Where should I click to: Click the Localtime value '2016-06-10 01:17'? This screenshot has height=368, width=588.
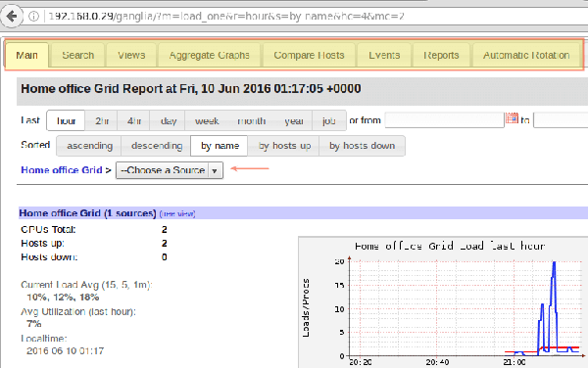[66, 351]
